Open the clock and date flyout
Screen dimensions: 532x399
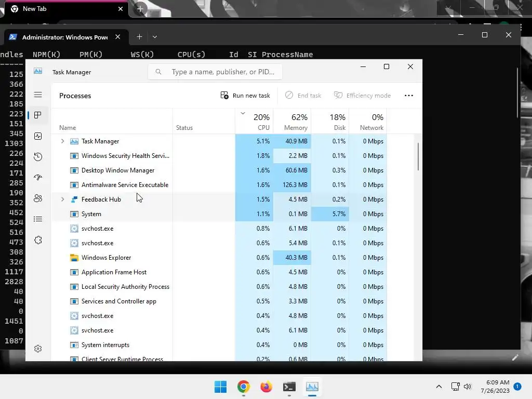click(x=495, y=387)
